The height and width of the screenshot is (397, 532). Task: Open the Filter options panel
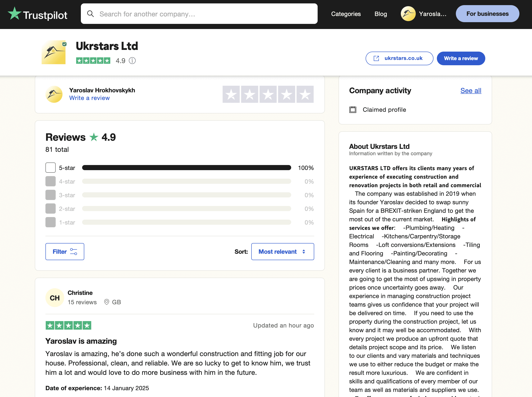click(x=65, y=252)
